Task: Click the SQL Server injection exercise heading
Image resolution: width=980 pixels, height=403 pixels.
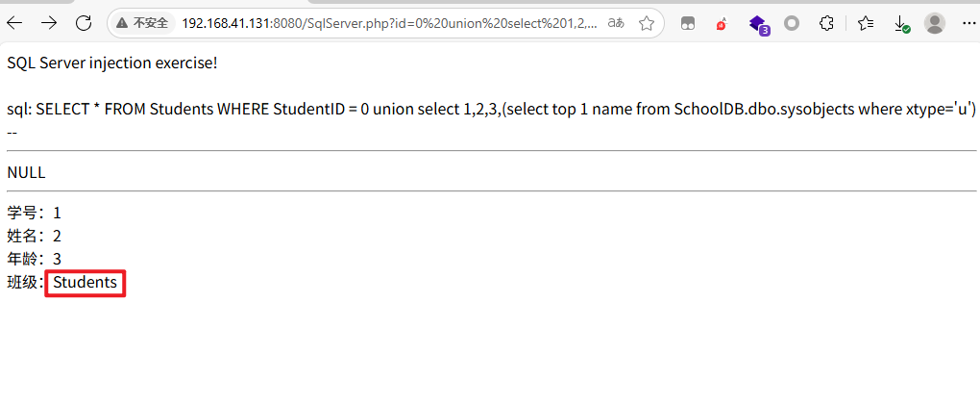Action: pyautogui.click(x=112, y=63)
